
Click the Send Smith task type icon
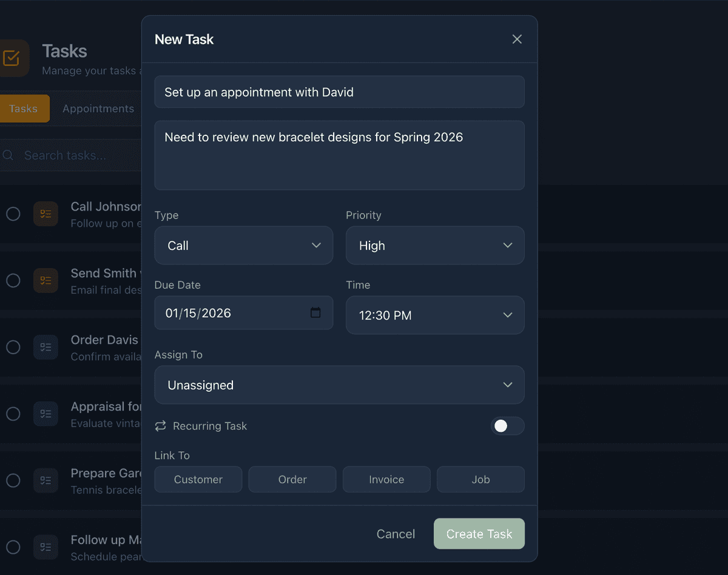coord(45,280)
